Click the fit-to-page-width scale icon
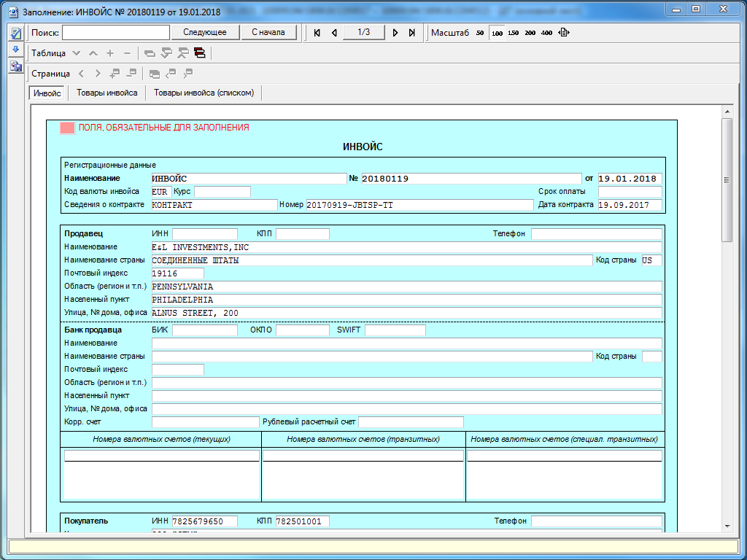This screenshot has height=560, width=747. click(563, 33)
